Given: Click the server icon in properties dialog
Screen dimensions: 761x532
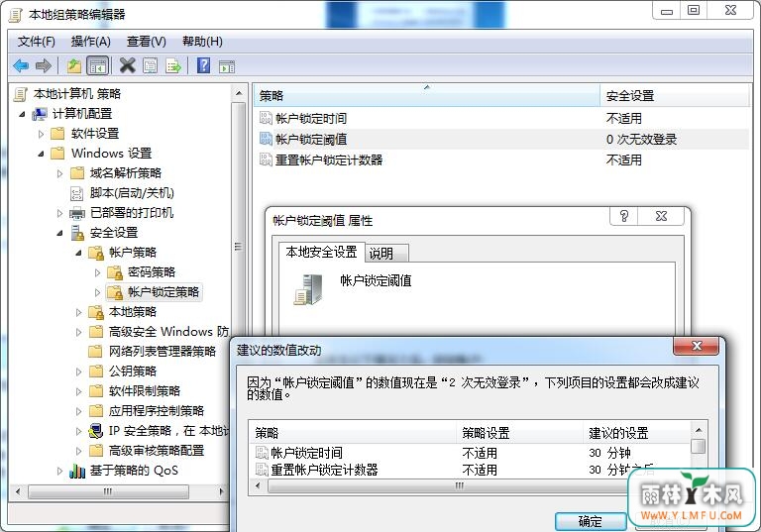Looking at the screenshot, I should [x=309, y=290].
